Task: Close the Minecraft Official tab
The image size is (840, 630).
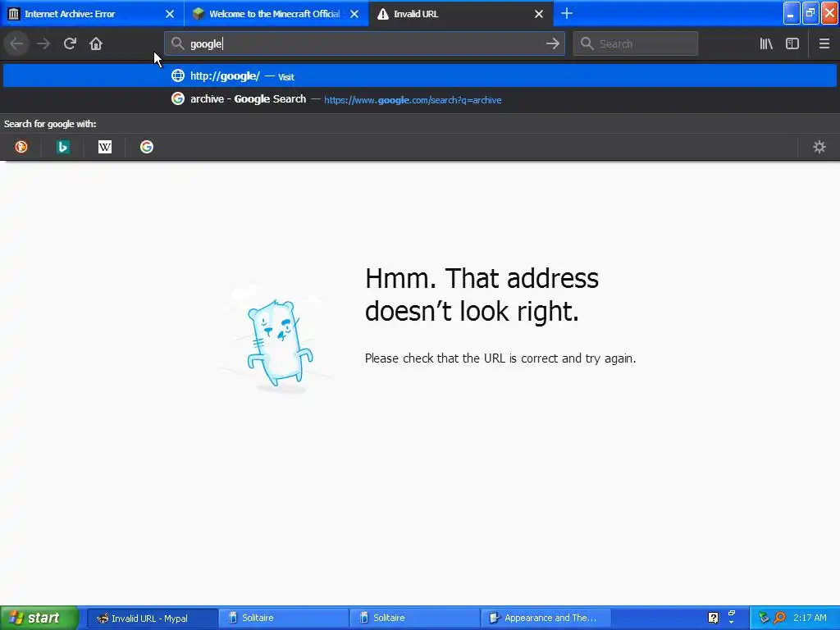Action: tap(354, 14)
